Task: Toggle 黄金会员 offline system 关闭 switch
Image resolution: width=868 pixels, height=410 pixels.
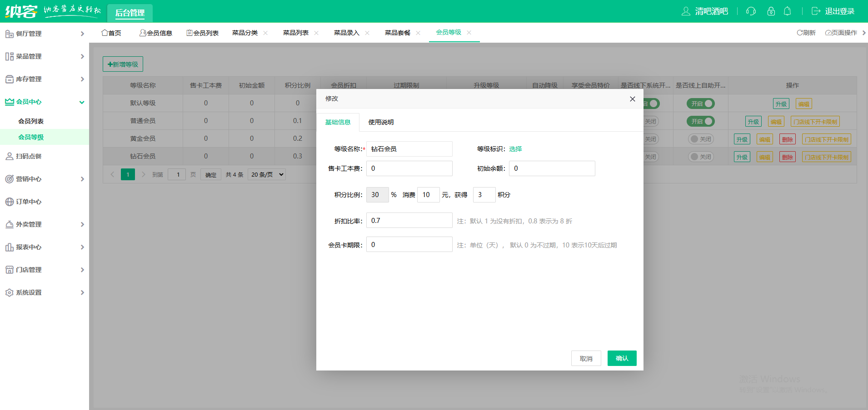Action: point(651,139)
